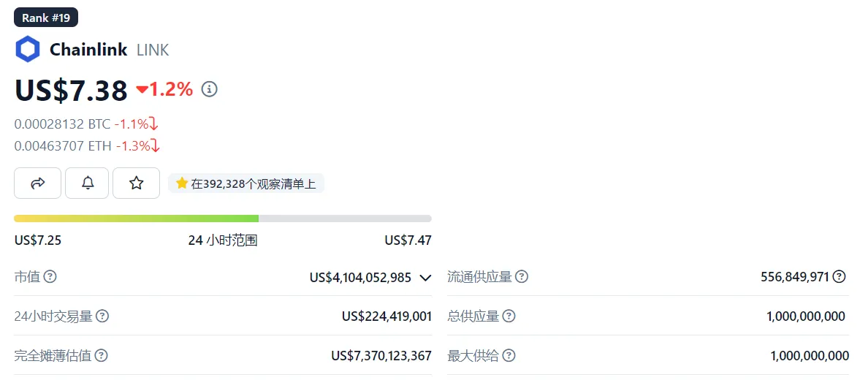The width and height of the screenshot is (868, 391).
Task: Click the help icon next to 市值
Action: 50,277
